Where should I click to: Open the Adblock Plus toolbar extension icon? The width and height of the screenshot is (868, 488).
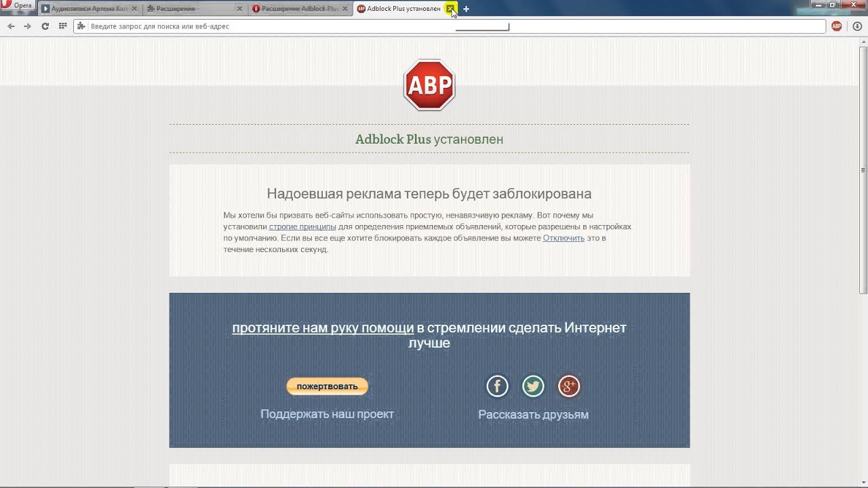[x=837, y=26]
